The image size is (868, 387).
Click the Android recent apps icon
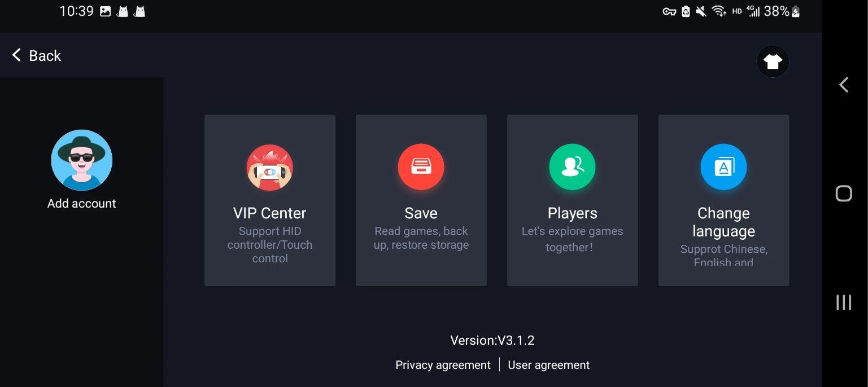(844, 302)
